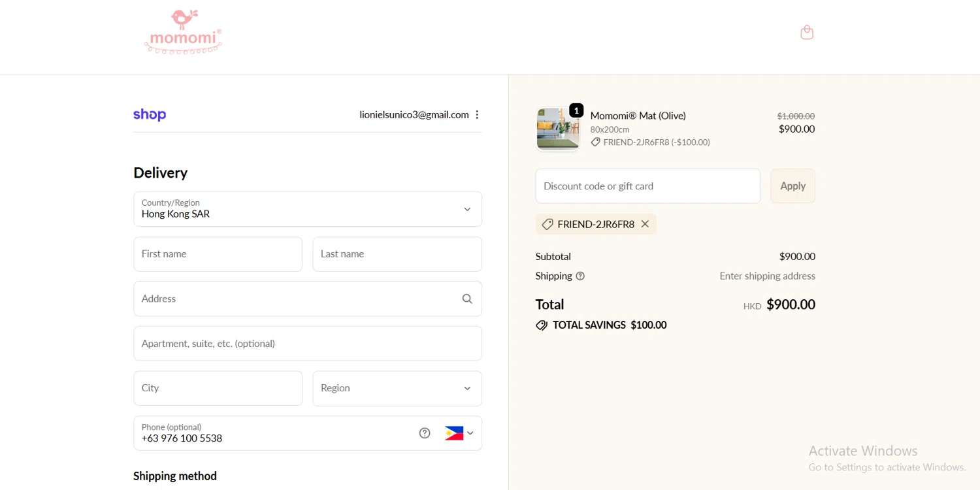The height and width of the screenshot is (490, 980).
Task: Open phone number help question icon
Action: (425, 433)
